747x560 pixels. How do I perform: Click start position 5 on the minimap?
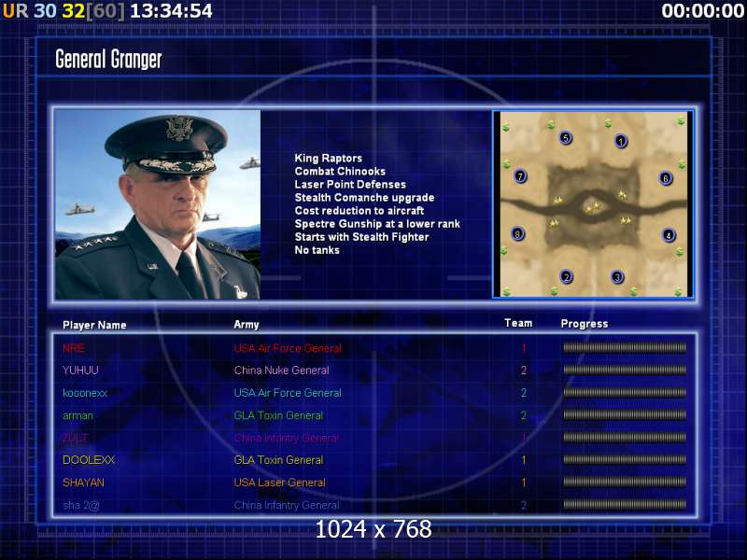tap(566, 137)
